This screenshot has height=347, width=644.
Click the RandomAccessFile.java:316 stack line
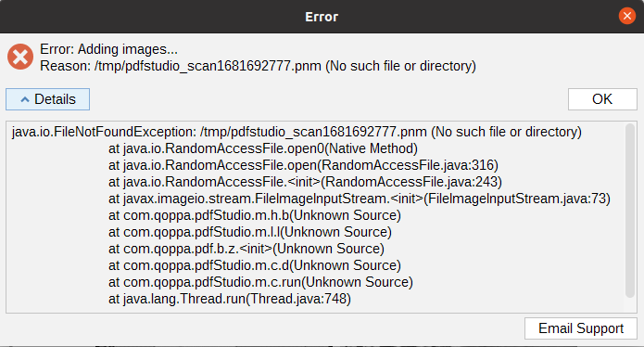(x=303, y=165)
